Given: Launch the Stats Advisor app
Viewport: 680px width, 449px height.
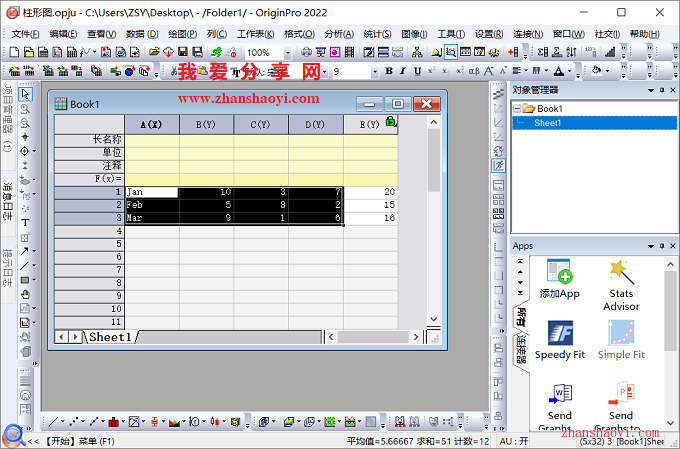Looking at the screenshot, I should point(621,285).
